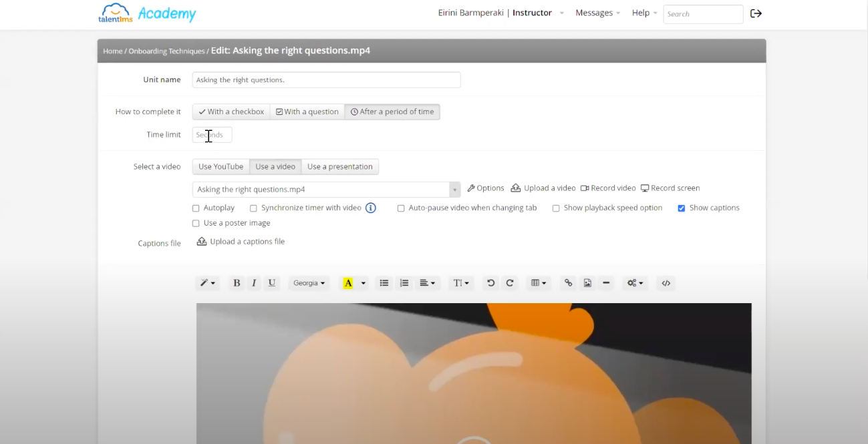Enable Auto-pause video when changing tab
Viewport: 868px width, 444px height.
tap(401, 208)
